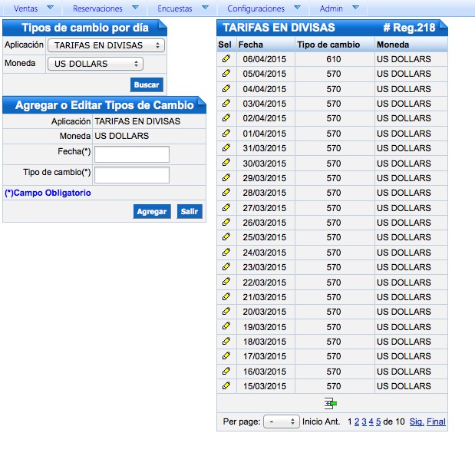Click pencil icon for 20/03/2015 row
The image size is (475, 476).
[x=226, y=312]
